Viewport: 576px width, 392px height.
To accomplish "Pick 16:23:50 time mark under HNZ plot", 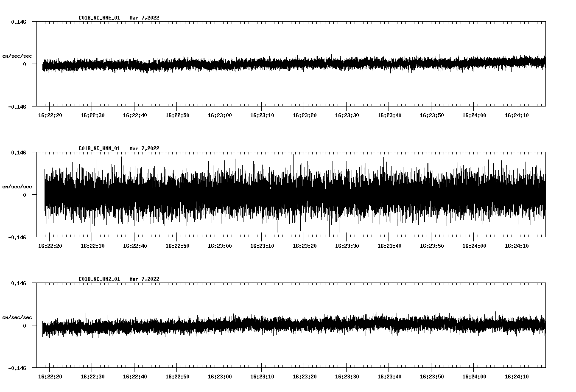I will (x=432, y=376).
